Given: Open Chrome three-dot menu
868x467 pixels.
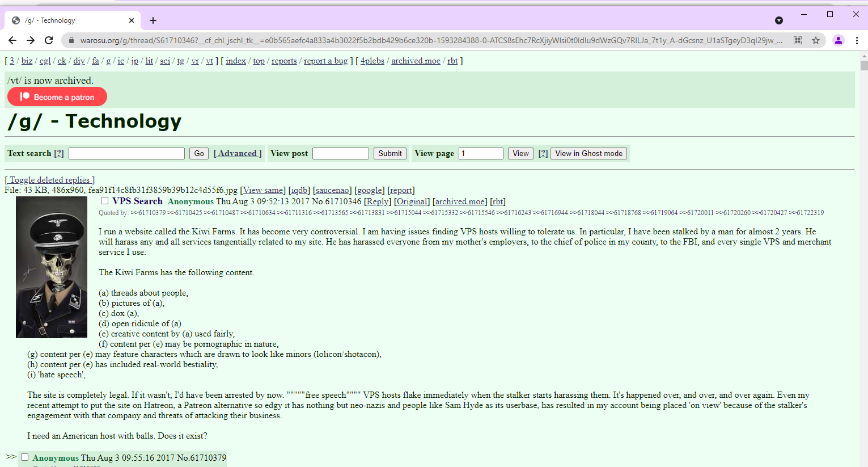Looking at the screenshot, I should point(857,40).
